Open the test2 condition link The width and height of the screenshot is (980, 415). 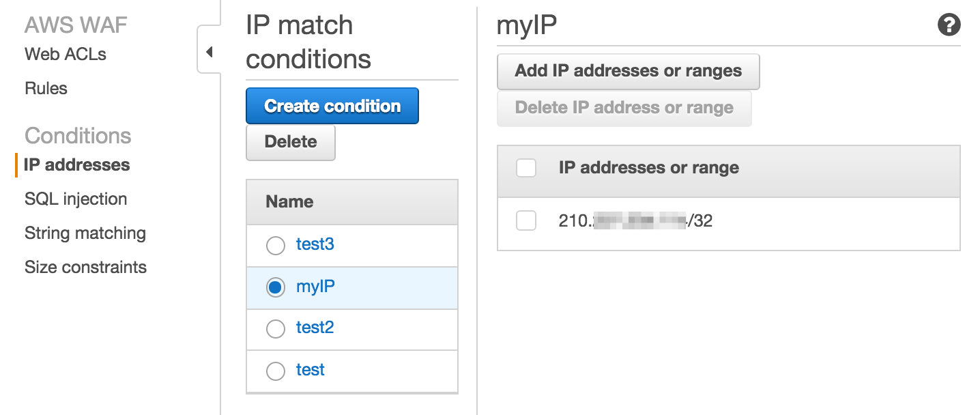pos(315,328)
